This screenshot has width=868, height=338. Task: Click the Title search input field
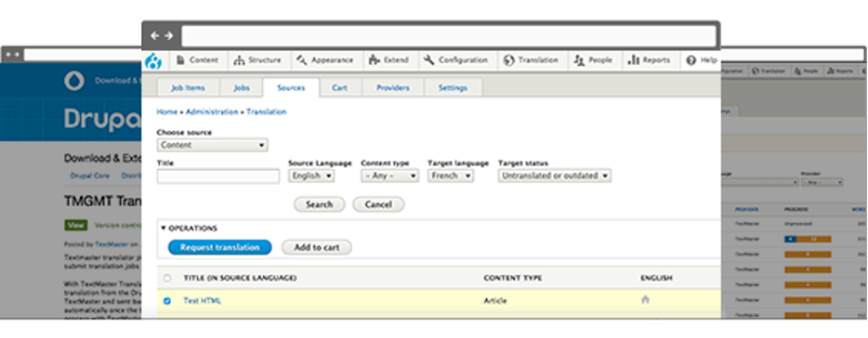point(218,176)
